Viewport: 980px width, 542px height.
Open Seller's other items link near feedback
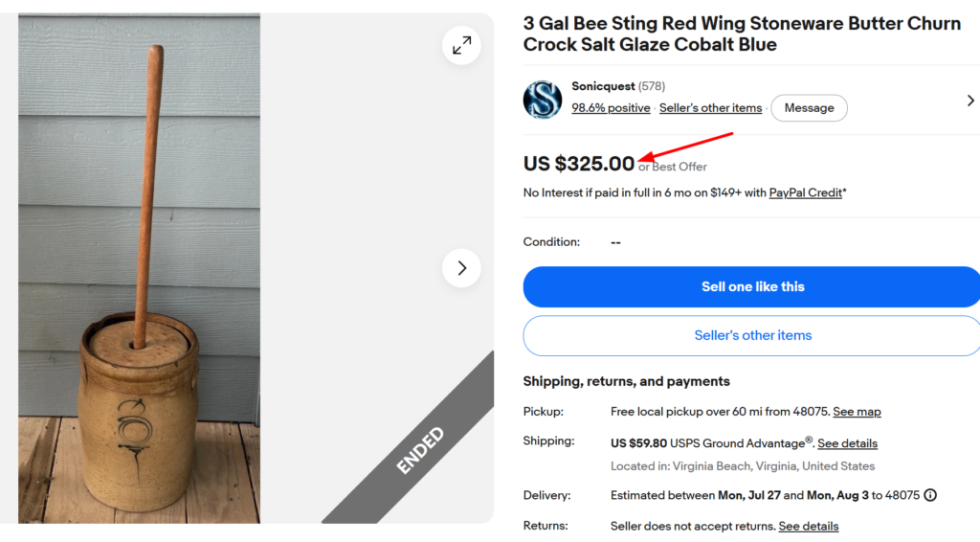pyautogui.click(x=711, y=108)
